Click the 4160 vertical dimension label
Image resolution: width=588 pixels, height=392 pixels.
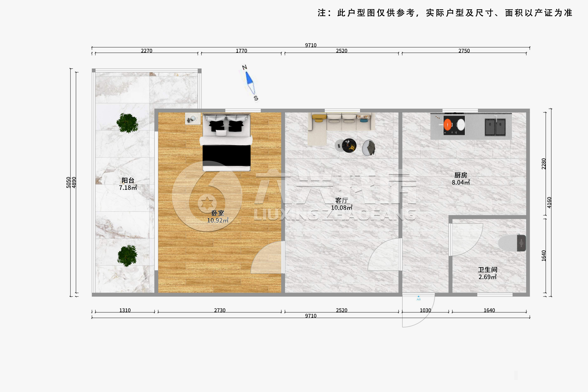click(549, 202)
